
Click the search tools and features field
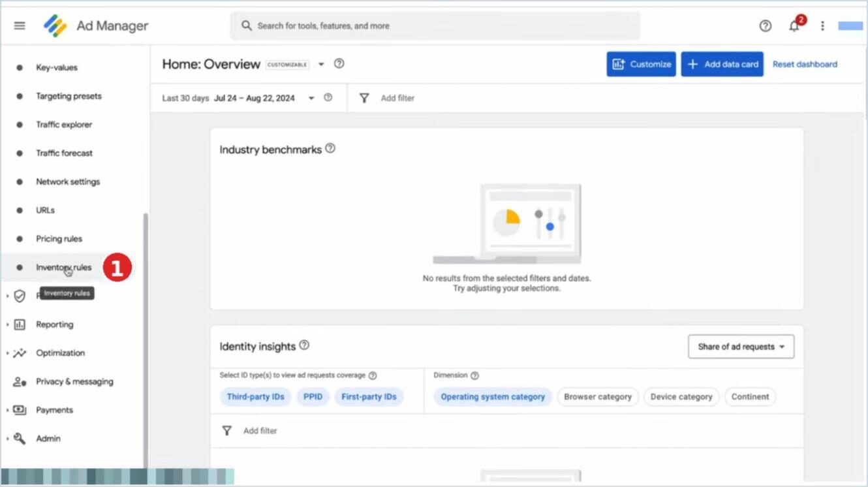pyautogui.click(x=435, y=26)
